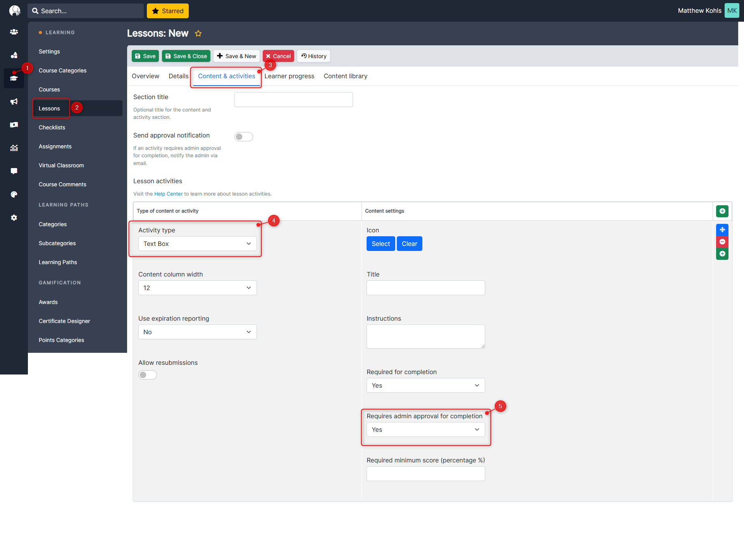
Task: Enable the Allow resubmissions toggle
Action: [148, 375]
